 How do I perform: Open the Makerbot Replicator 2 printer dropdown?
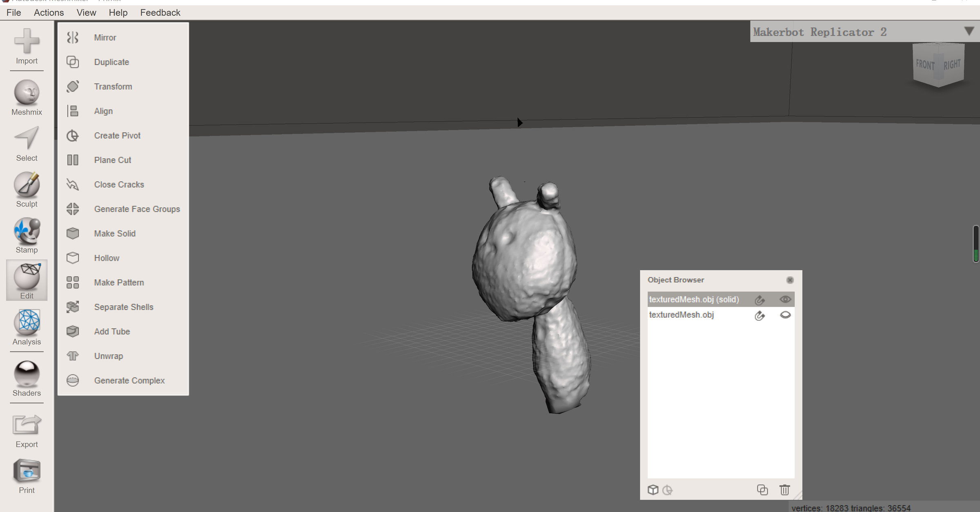pos(968,31)
